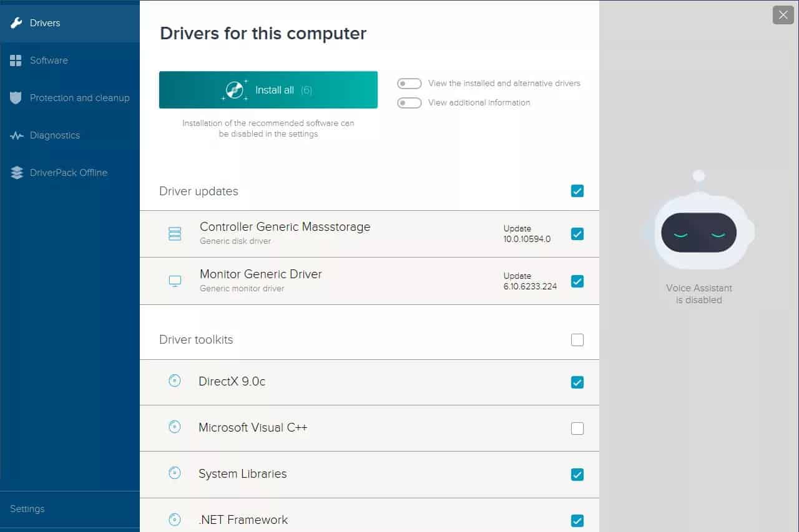799x532 pixels.
Task: Click the monitor icon beside Monitor Generic Driver
Action: coord(174,281)
